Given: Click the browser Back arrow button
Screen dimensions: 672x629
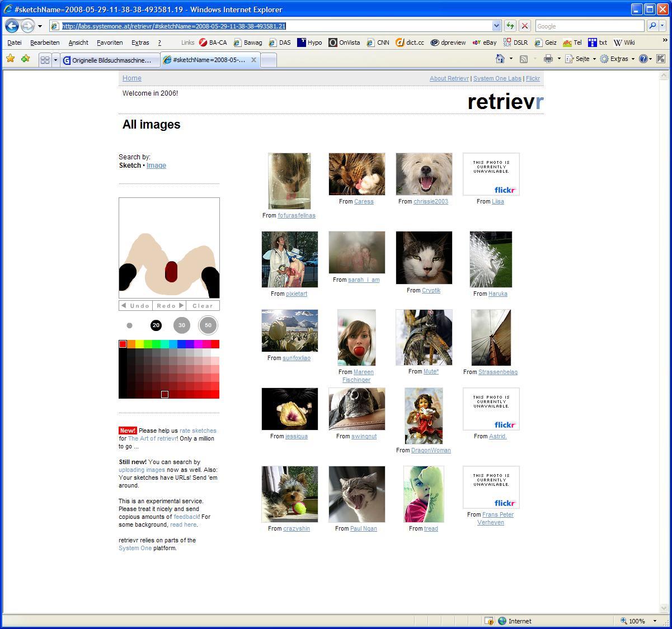Looking at the screenshot, I should tap(12, 26).
